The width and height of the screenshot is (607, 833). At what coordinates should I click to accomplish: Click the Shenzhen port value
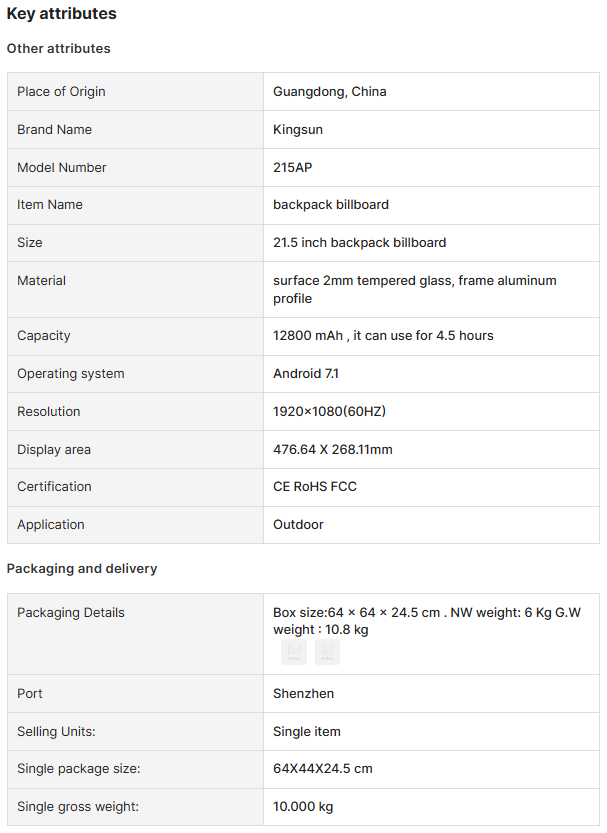coord(304,693)
